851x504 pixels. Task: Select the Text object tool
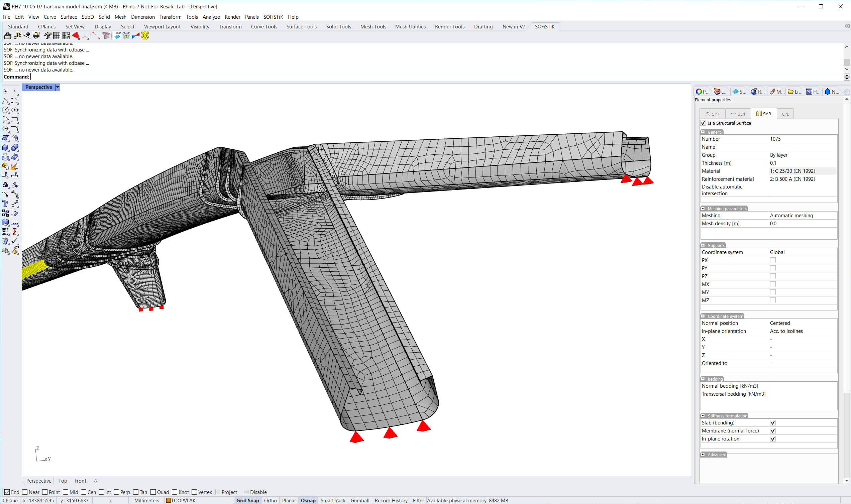point(5,204)
